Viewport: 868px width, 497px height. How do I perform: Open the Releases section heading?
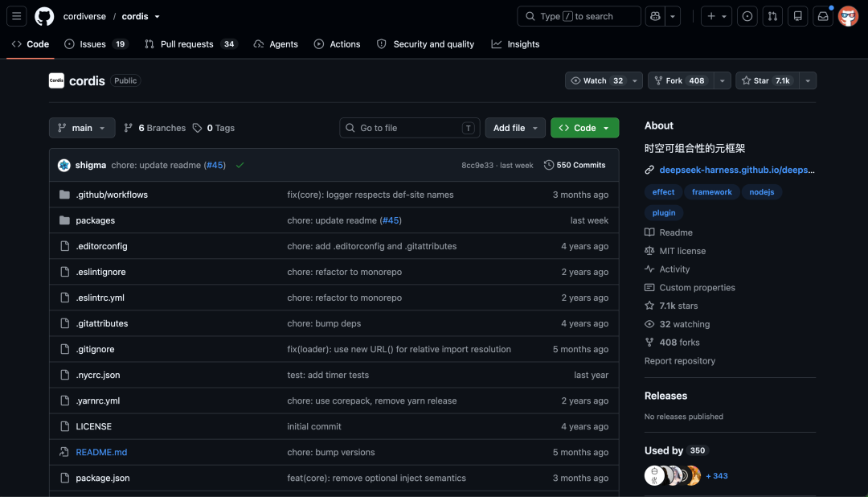tap(665, 396)
